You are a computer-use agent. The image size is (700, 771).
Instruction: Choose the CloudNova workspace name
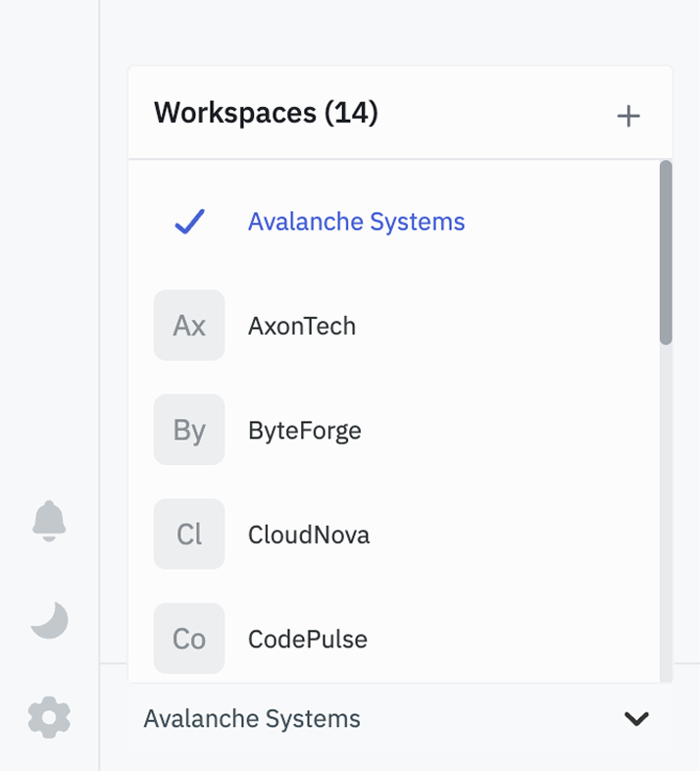tap(309, 535)
